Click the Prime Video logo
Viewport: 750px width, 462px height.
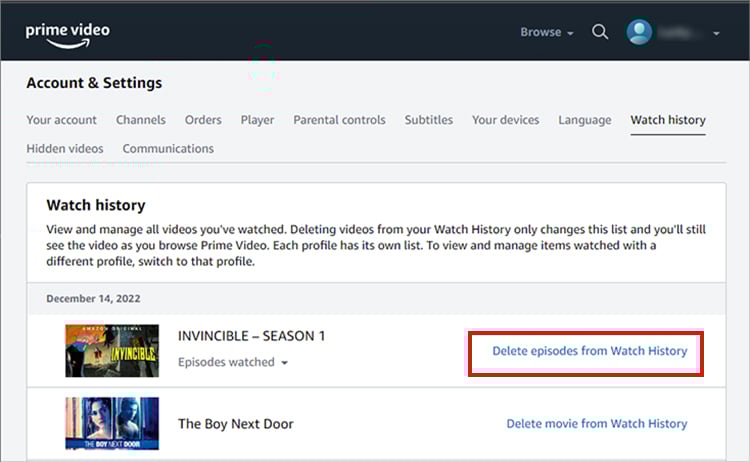[67, 35]
